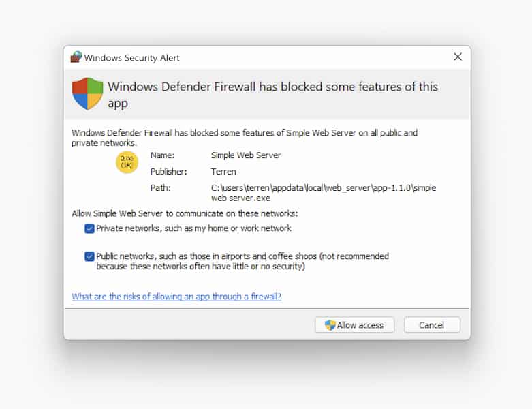This screenshot has width=532, height=409.
Task: Click the Path field label
Action: 161,187
